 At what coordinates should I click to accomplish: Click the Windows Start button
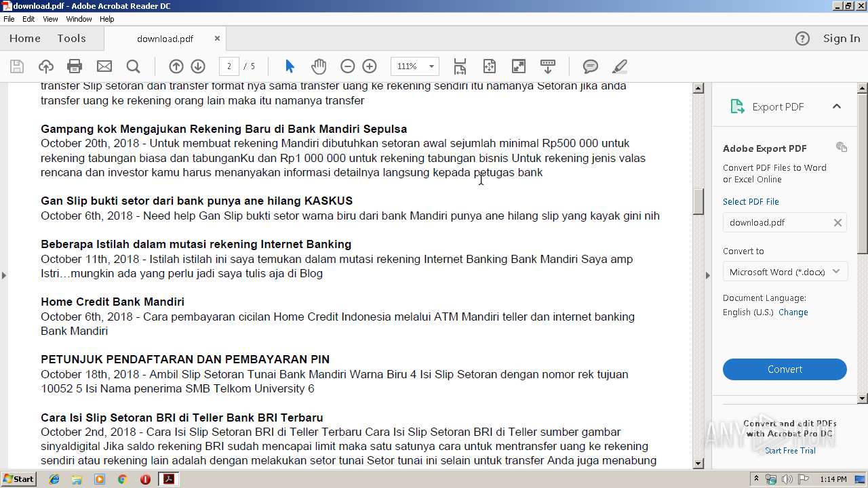pos(19,479)
